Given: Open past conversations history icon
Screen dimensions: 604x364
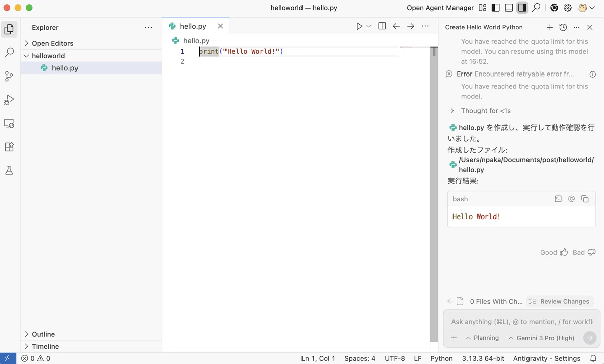Looking at the screenshot, I should (x=563, y=27).
